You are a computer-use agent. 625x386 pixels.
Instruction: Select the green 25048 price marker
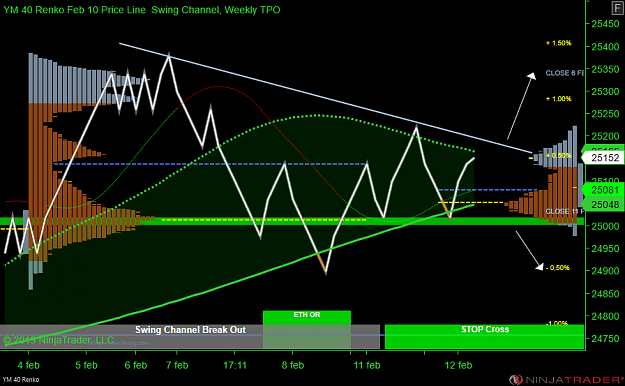604,205
